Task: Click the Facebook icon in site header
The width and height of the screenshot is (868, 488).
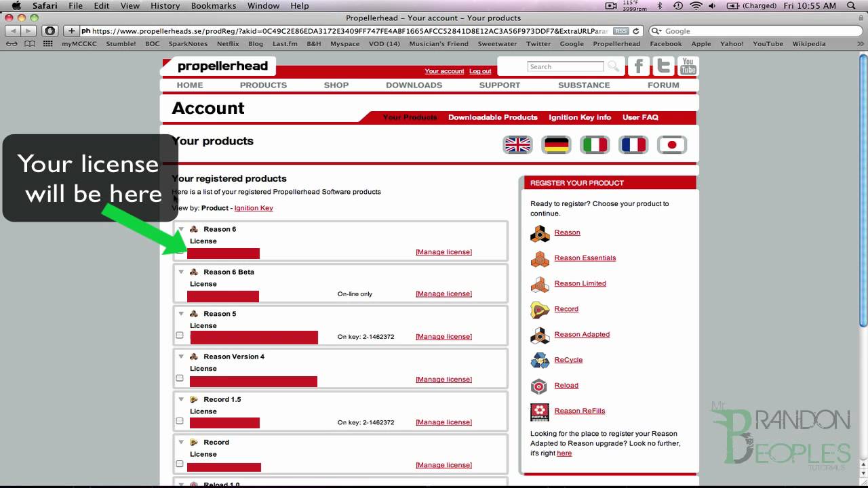Action: pyautogui.click(x=638, y=66)
